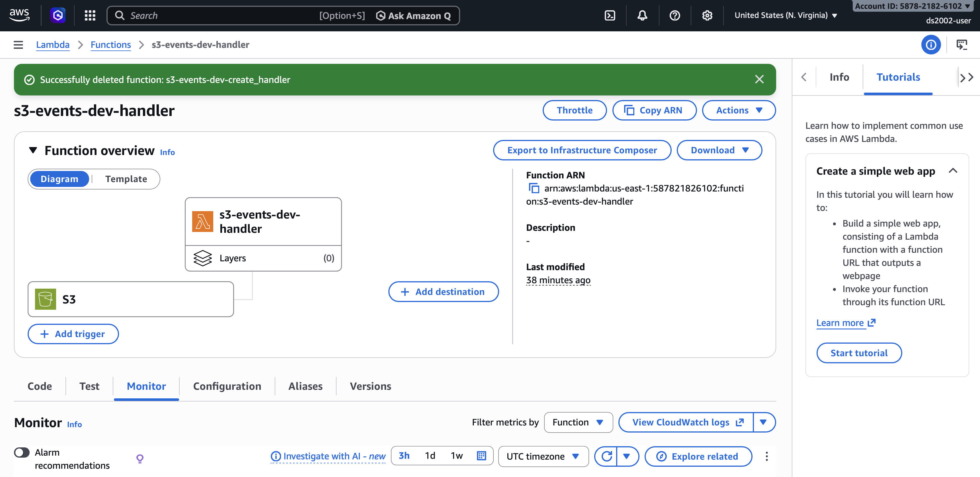
Task: Switch to the Configuration tab
Action: [227, 386]
